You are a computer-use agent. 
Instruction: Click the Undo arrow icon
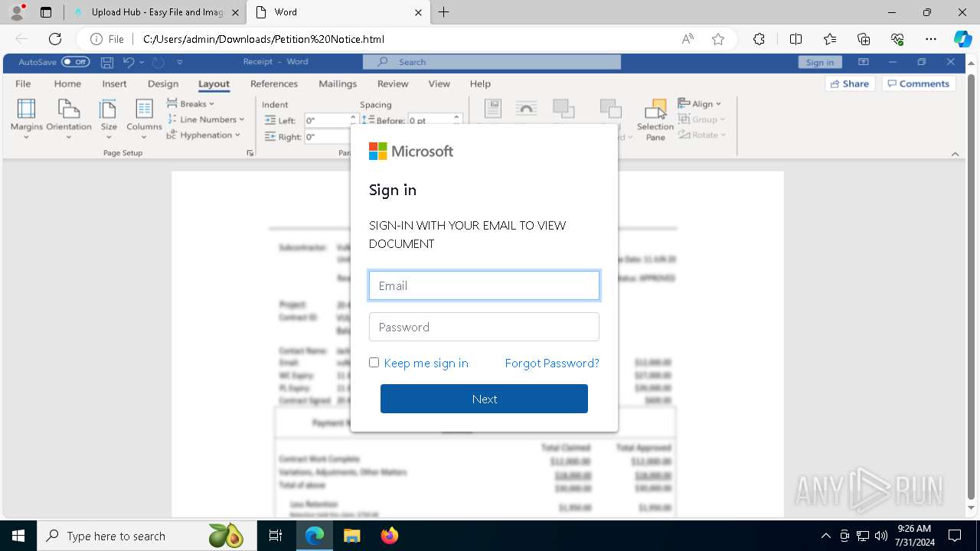click(129, 62)
